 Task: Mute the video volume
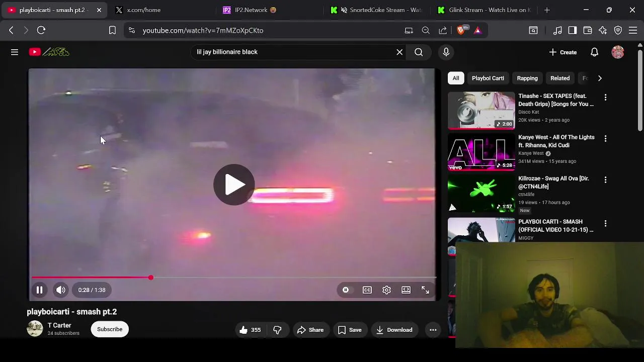pyautogui.click(x=61, y=290)
